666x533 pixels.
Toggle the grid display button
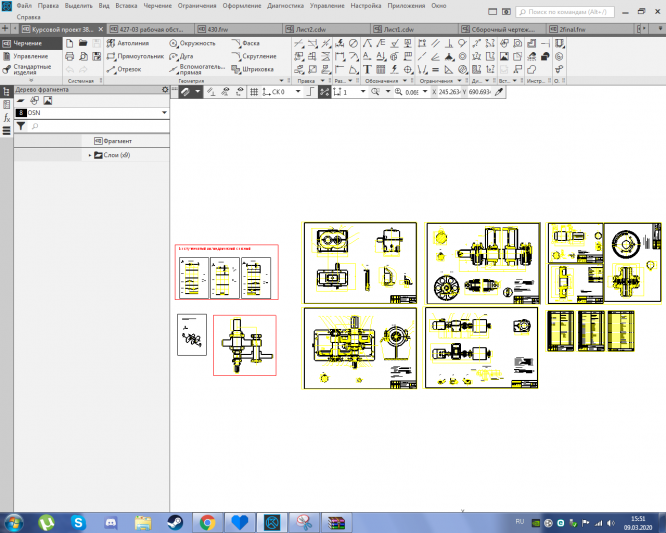(x=254, y=91)
